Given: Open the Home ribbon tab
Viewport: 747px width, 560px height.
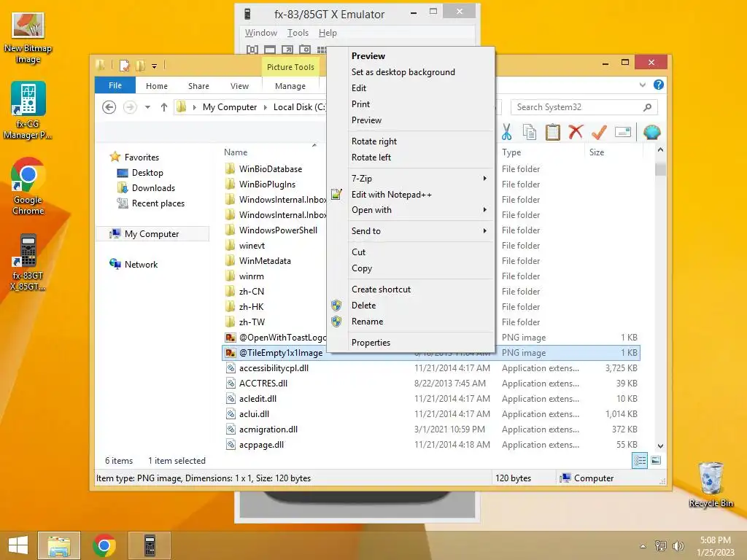Looking at the screenshot, I should pyautogui.click(x=157, y=86).
